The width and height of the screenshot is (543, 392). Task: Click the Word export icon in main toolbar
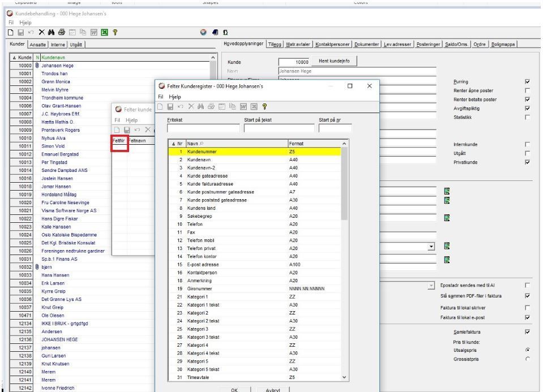(93, 32)
